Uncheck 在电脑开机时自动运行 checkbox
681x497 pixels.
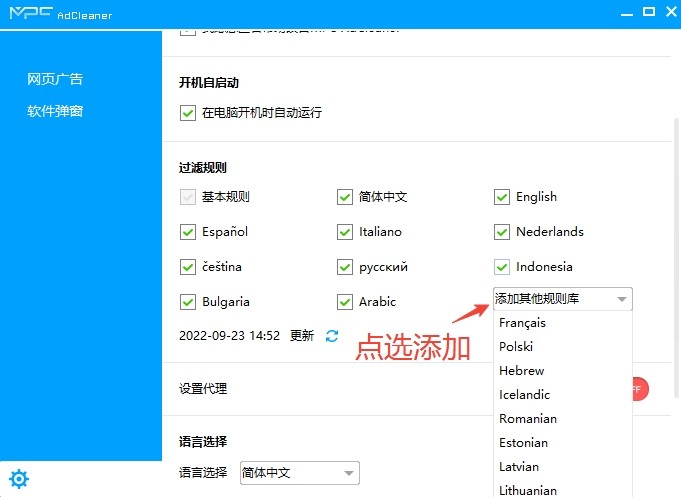pos(188,113)
